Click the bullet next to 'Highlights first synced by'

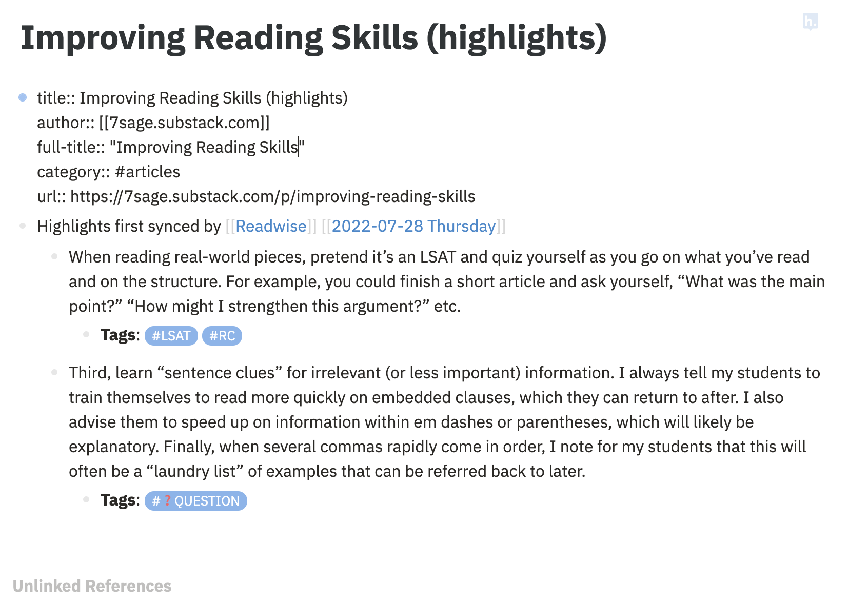tap(22, 226)
